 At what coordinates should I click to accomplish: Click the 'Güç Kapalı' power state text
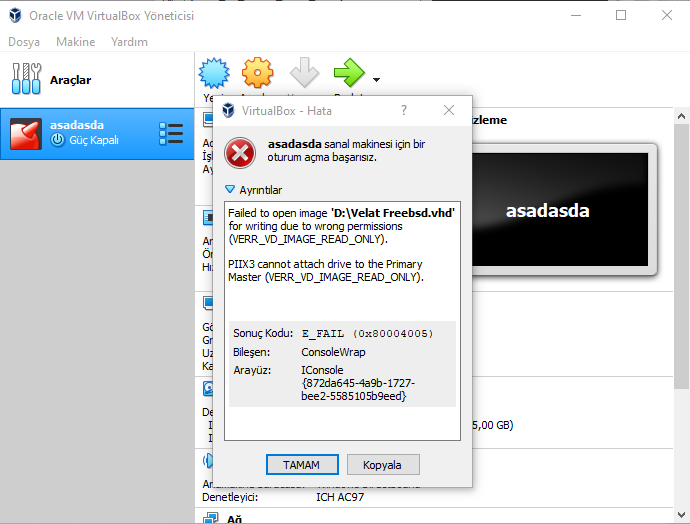coord(94,140)
